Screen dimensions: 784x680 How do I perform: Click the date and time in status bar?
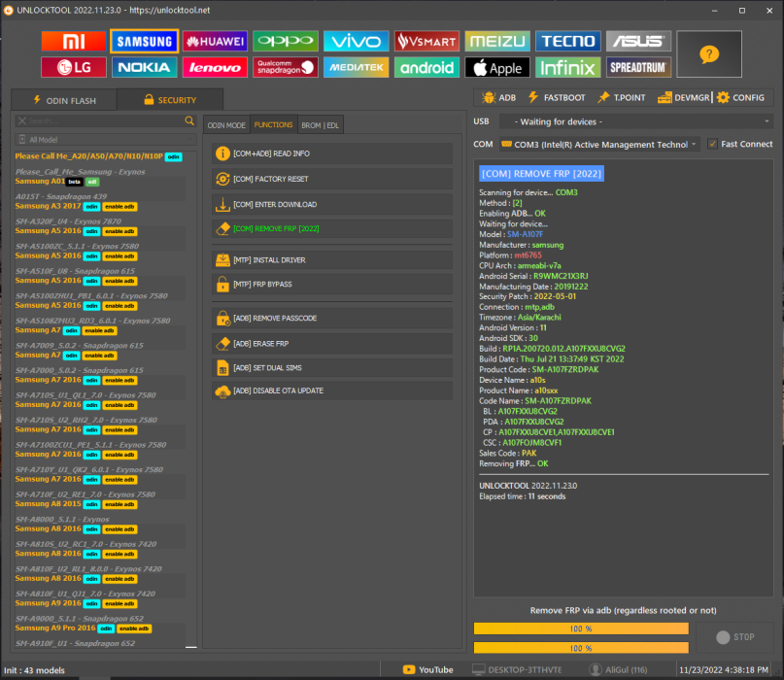(724, 669)
